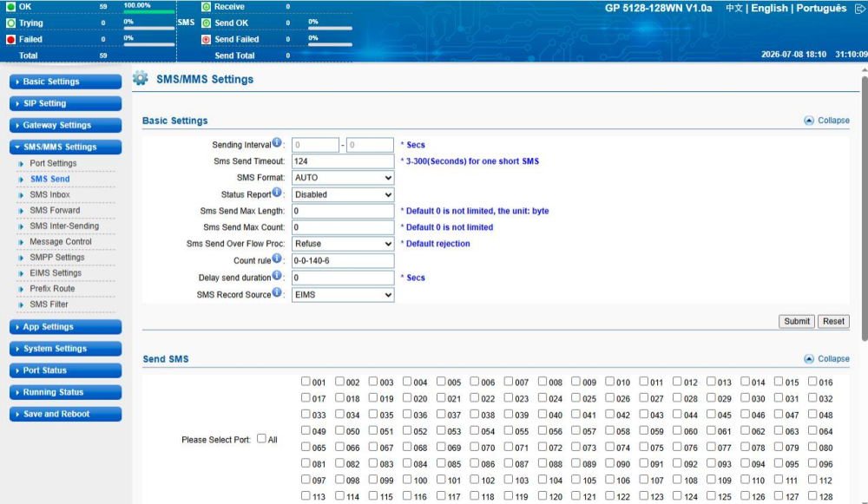The height and width of the screenshot is (504, 868).
Task: Click Collapse icon in Basic Settings section
Action: 809,121
